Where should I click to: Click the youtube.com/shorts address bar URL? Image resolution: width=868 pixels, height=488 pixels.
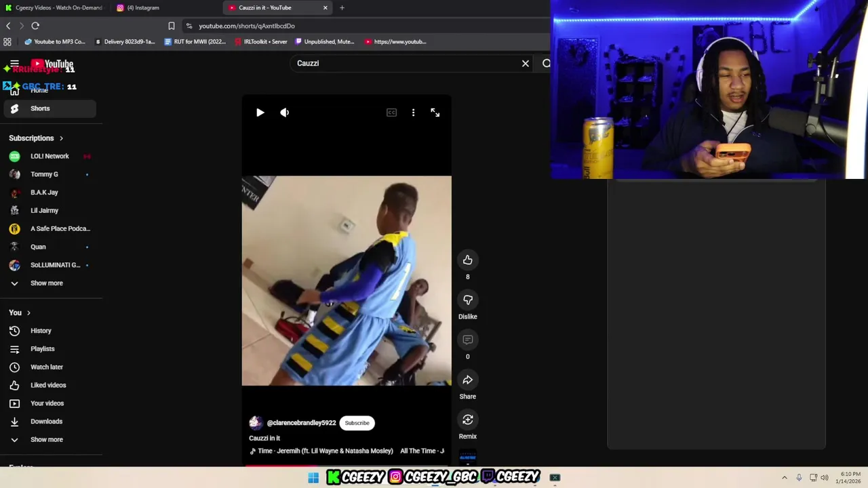247,26
